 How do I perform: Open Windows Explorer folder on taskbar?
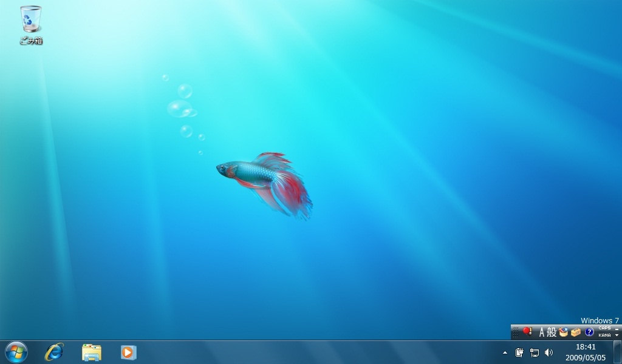[x=92, y=352]
